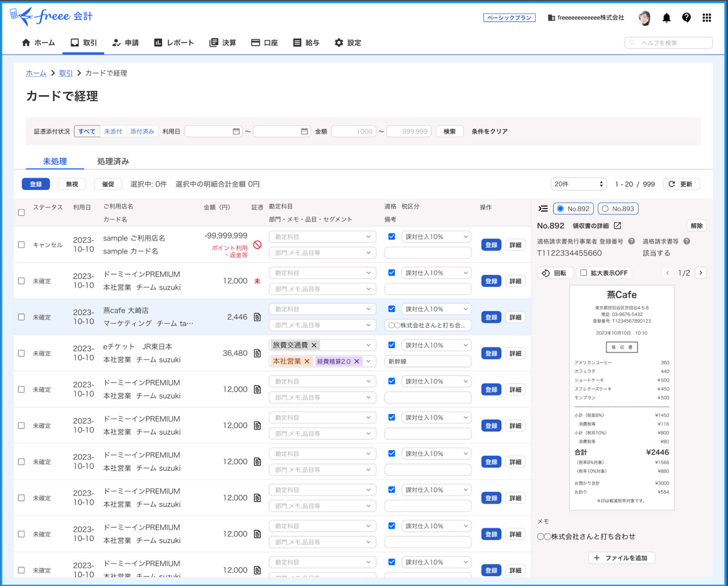Image resolution: width=728 pixels, height=586 pixels.
Task: Click the 催促 button
Action: tap(108, 184)
